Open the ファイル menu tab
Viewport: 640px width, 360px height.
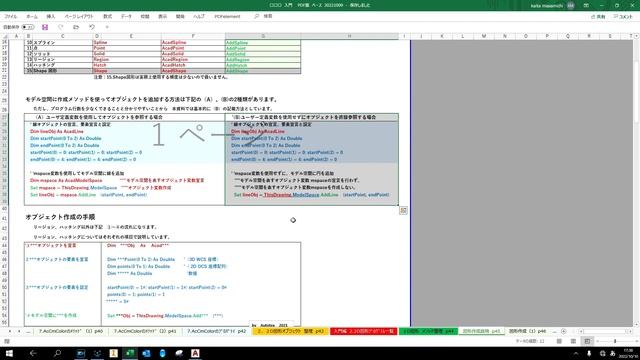click(x=11, y=16)
